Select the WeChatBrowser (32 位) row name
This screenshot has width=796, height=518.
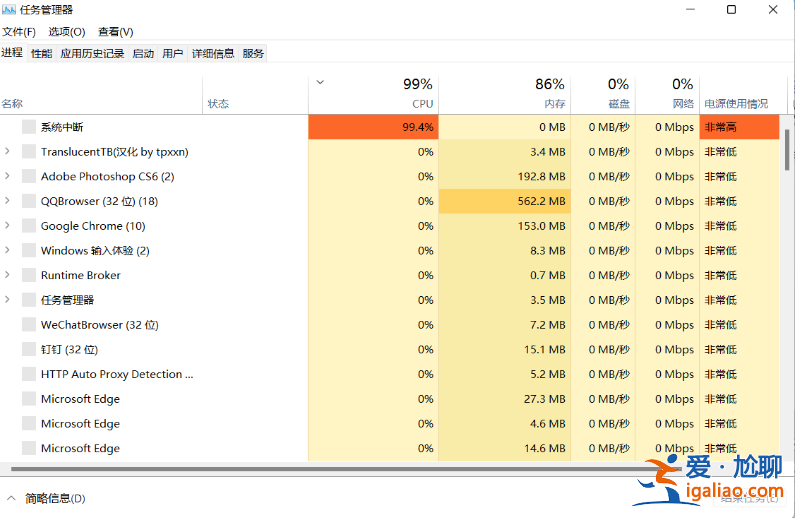[100, 325]
